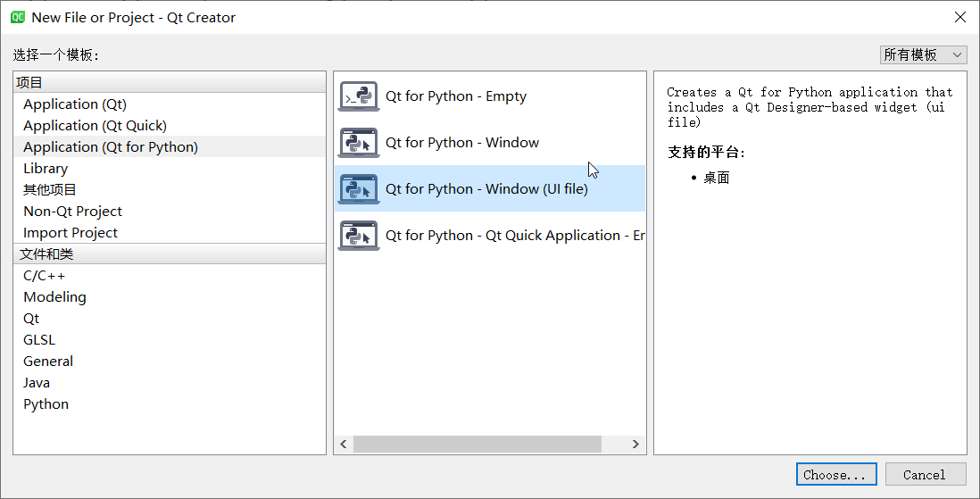The image size is (980, 499).
Task: Choose Qt for Python - Window (UI file) text
Action: click(x=486, y=189)
